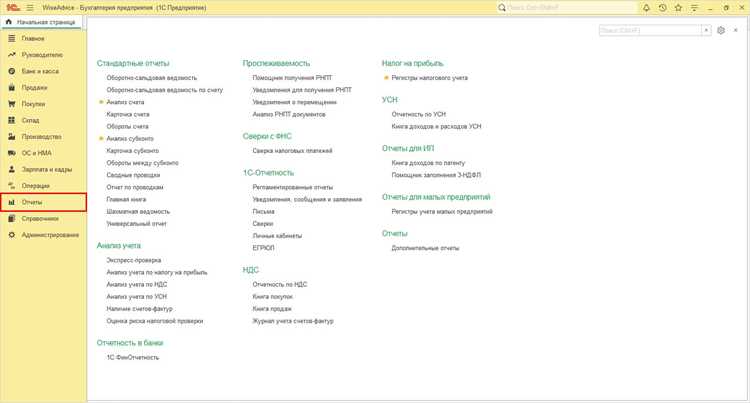Viewport: 750px width, 403px height.
Task: Select Отчеты in the sidebar menu
Action: [43, 202]
